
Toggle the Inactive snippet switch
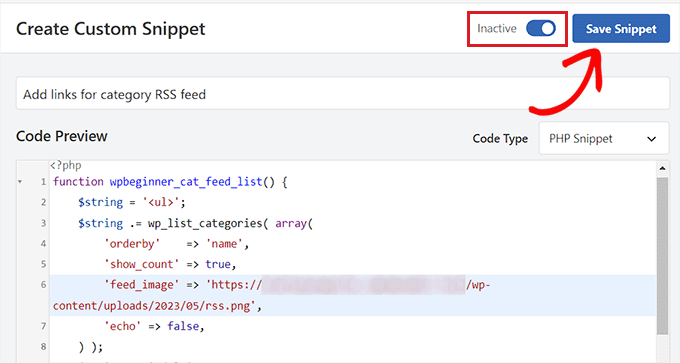[540, 29]
